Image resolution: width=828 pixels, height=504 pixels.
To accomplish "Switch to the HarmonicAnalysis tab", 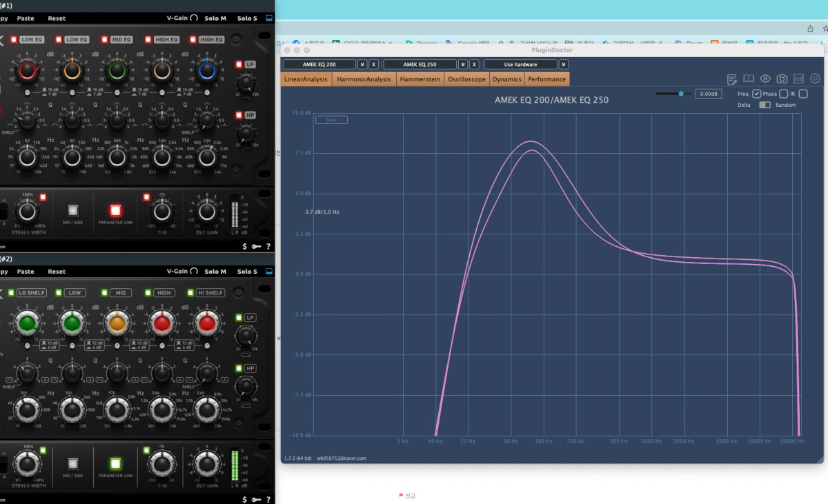I will pyautogui.click(x=364, y=79).
